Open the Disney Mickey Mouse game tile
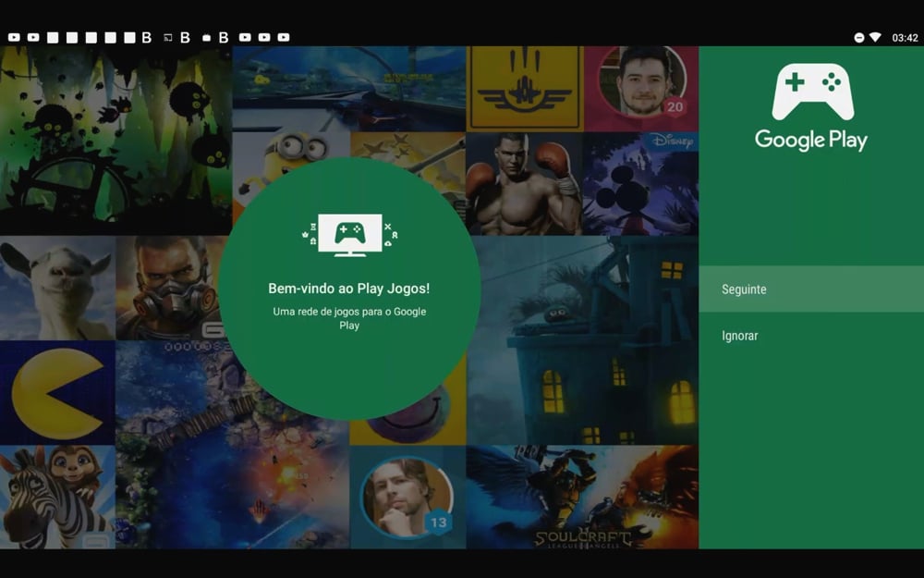Image resolution: width=924 pixels, height=578 pixels. (640, 183)
